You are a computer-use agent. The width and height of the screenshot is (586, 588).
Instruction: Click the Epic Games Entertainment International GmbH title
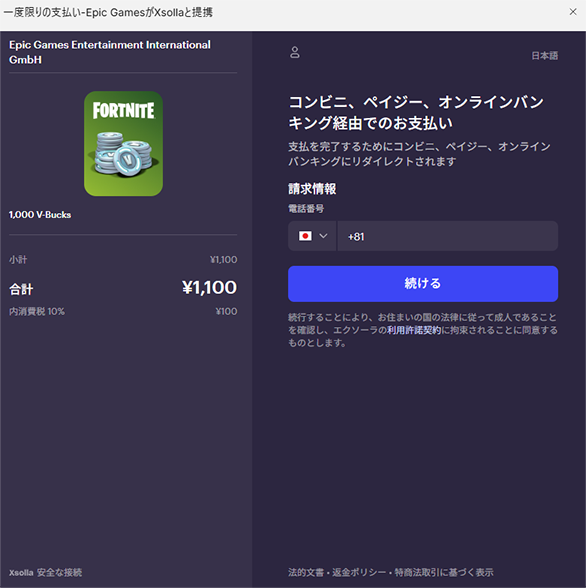click(109, 52)
